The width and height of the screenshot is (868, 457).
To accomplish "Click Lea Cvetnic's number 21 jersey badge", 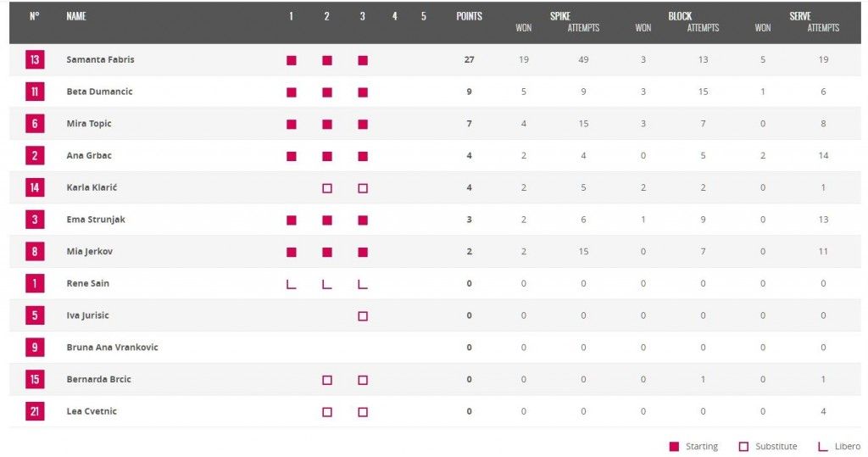I will (x=35, y=412).
